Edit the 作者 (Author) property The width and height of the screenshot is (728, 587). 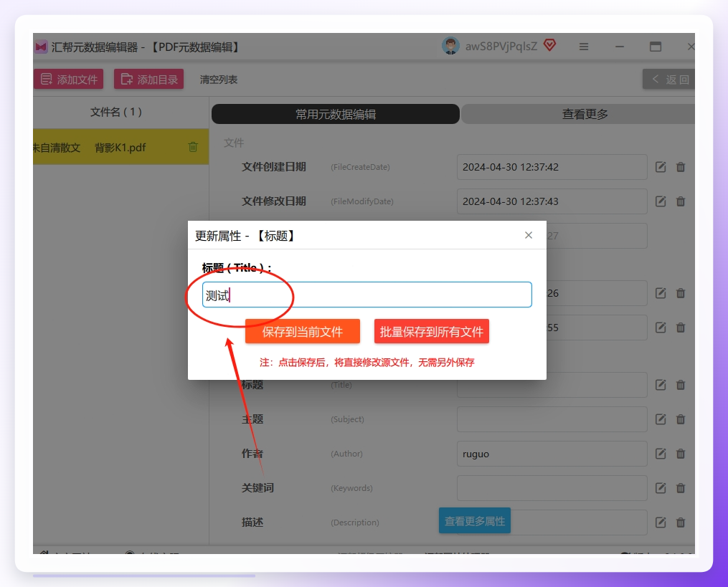click(x=661, y=454)
